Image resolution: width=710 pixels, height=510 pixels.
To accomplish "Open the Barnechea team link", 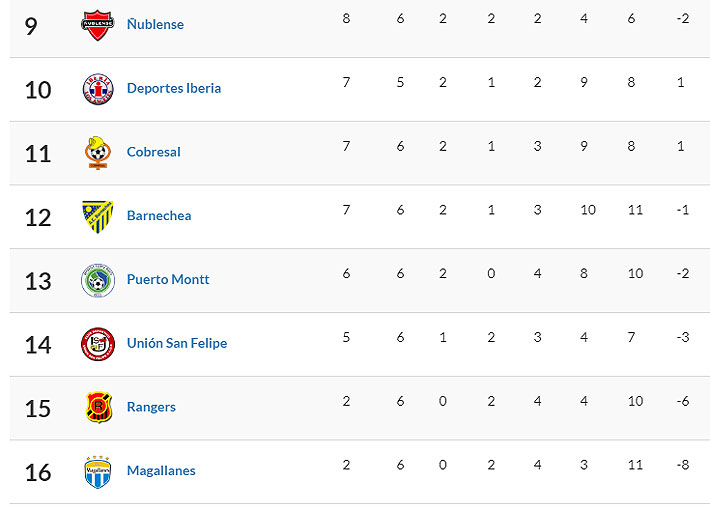I will point(159,215).
